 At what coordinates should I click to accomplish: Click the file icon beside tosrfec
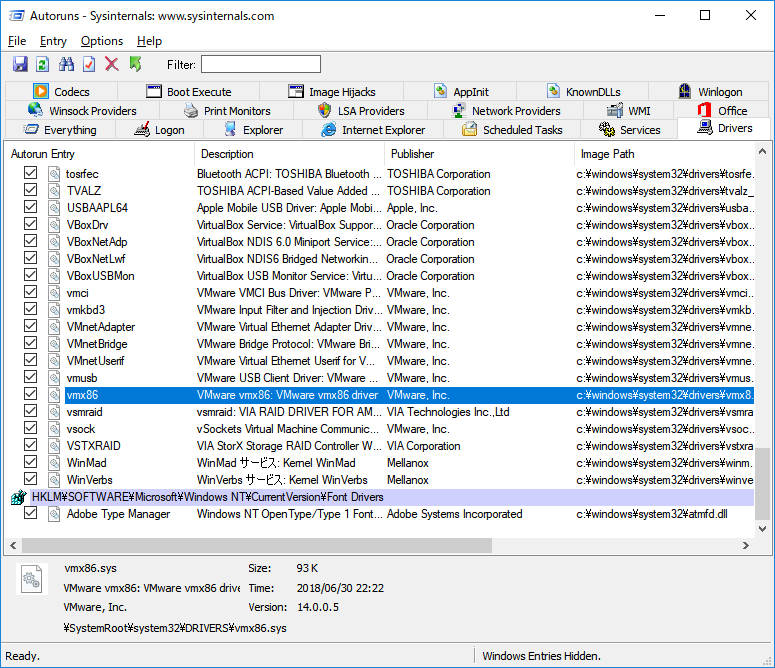coord(54,174)
